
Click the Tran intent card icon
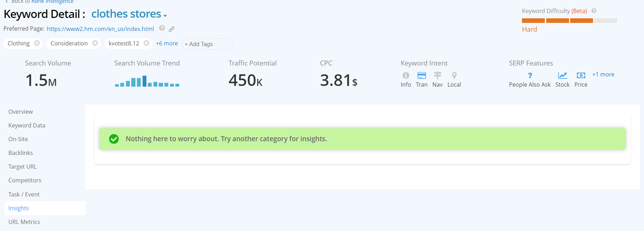pos(422,75)
